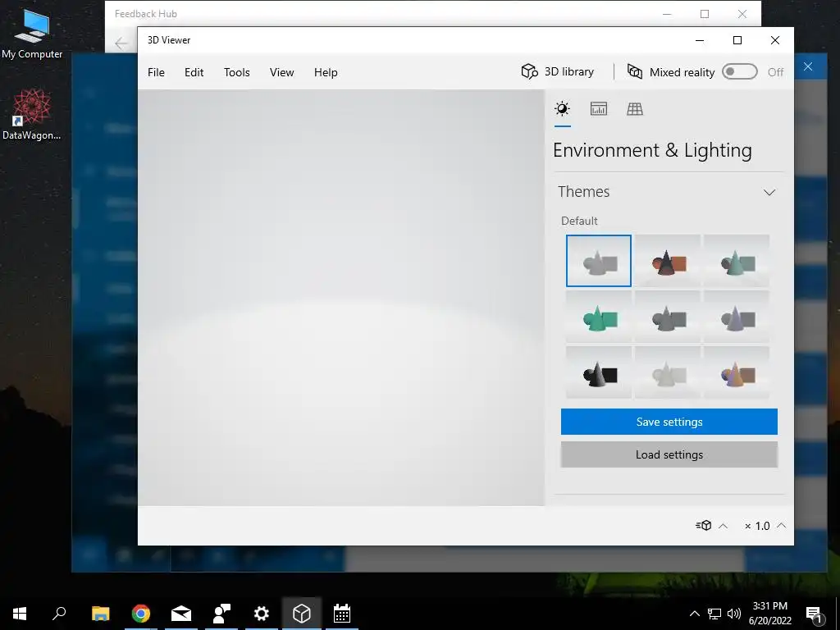This screenshot has width=840, height=630.
Task: Show hidden tray icons
Action: pos(694,614)
